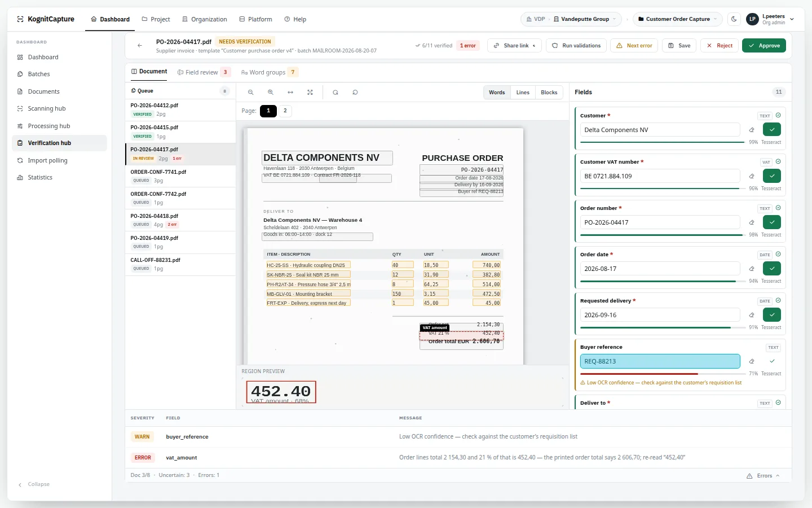Open the Share link dropdown
The width and height of the screenshot is (812, 508).
click(x=514, y=46)
